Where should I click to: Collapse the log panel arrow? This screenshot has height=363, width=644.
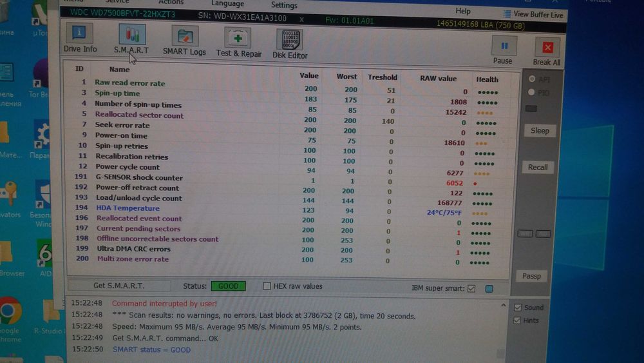pyautogui.click(x=503, y=306)
